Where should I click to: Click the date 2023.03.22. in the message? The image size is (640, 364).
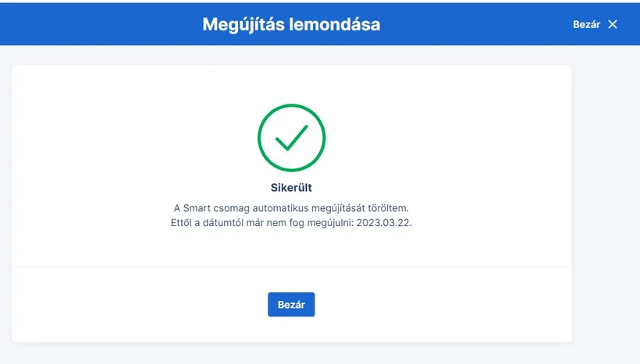pyautogui.click(x=386, y=224)
